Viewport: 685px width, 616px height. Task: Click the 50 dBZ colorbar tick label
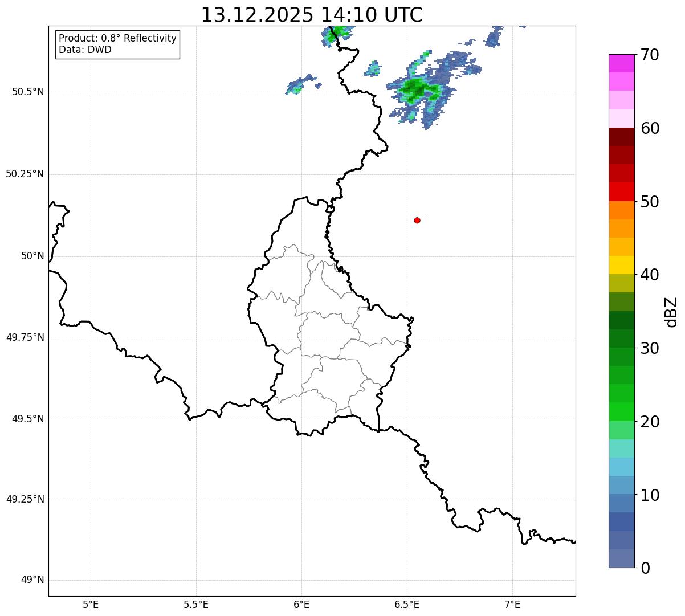pyautogui.click(x=650, y=202)
